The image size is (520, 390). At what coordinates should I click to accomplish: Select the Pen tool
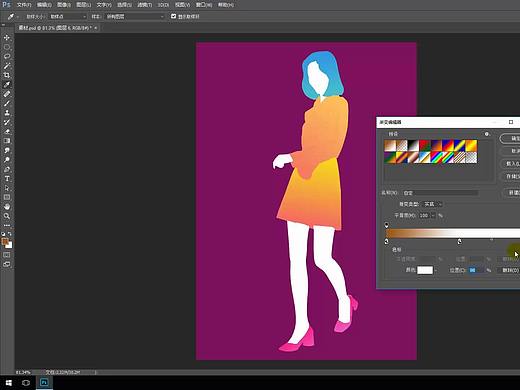[7, 169]
